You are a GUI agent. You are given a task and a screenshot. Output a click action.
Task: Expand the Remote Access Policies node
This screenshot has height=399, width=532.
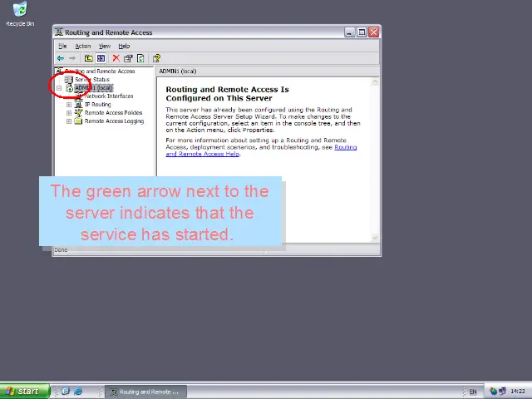coord(69,113)
